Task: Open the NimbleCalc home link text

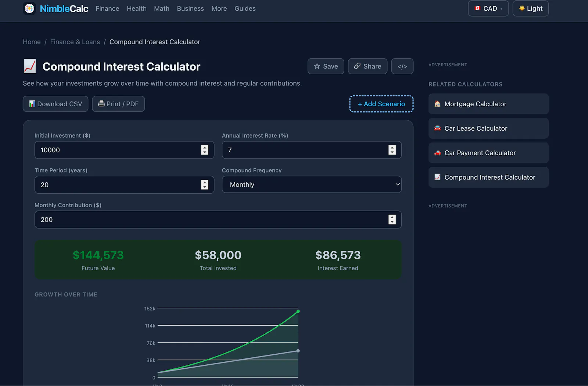Action: (x=64, y=8)
